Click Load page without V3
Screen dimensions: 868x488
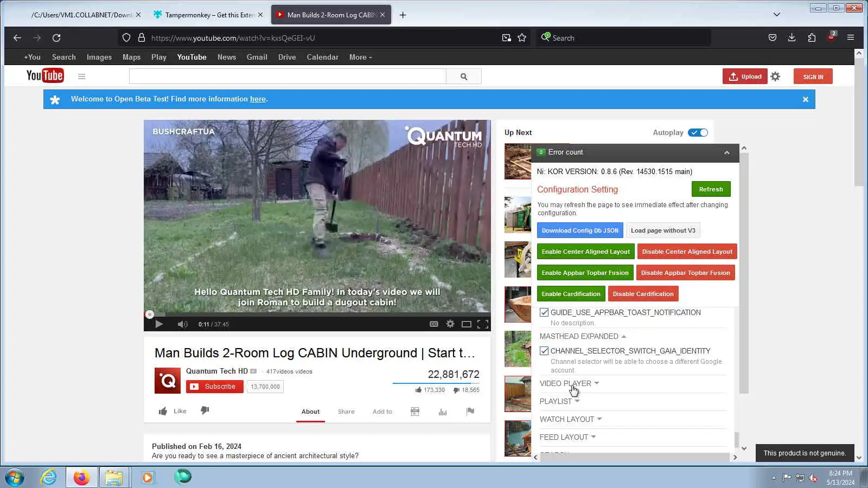[663, 230]
